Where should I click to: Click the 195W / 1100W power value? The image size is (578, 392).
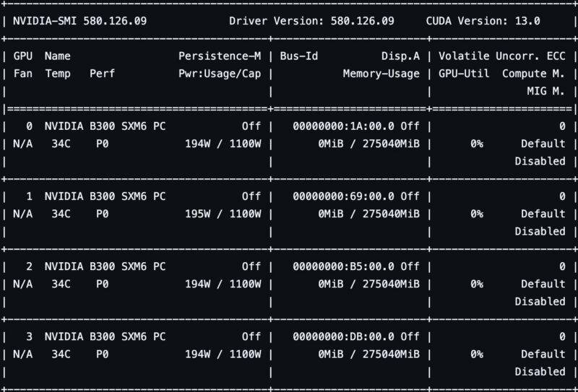tap(223, 214)
